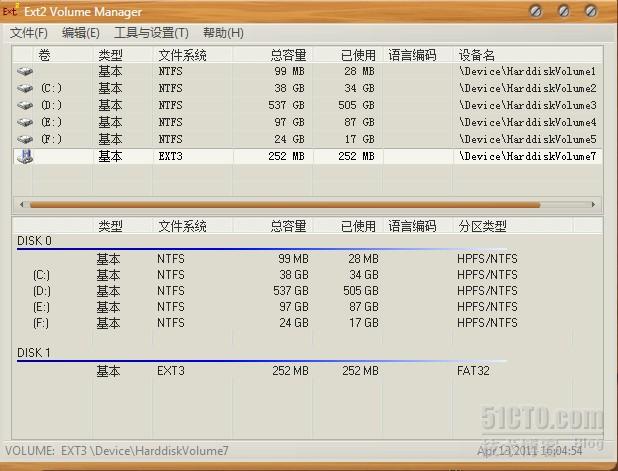Click the left arrow of horizontal scrollbar
The image size is (618, 471).
[22, 204]
